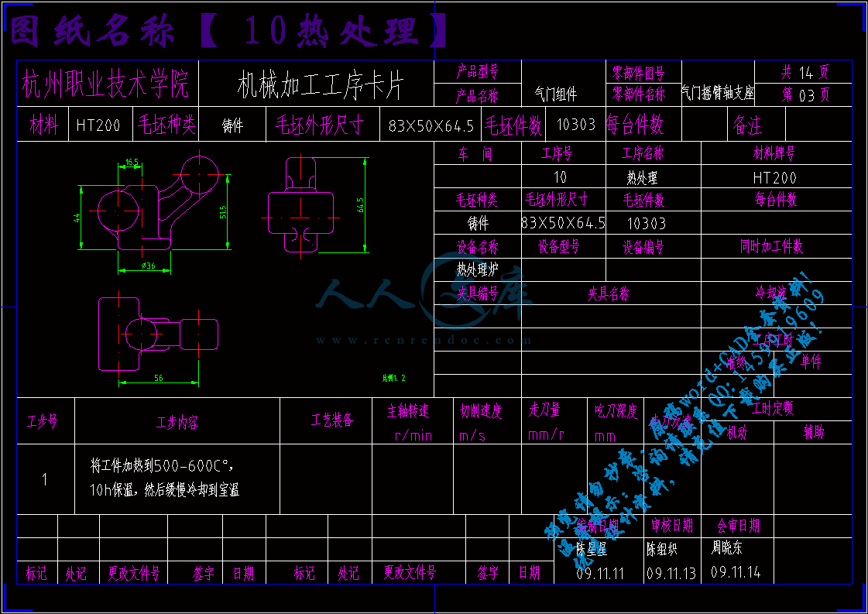Screen dimensions: 868x614
Task: Select the '材料' label cell
Action: tap(43, 125)
